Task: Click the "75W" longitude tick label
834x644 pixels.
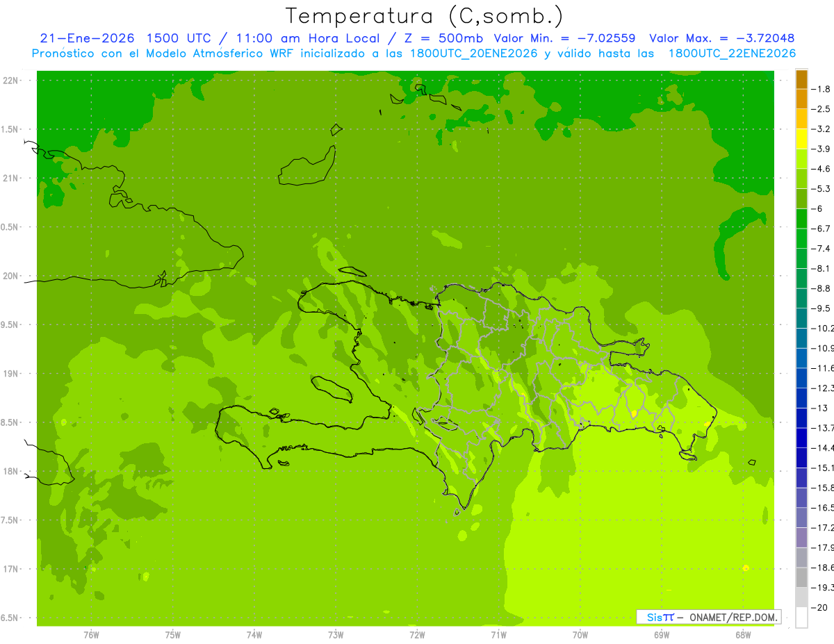Action: 173,634
